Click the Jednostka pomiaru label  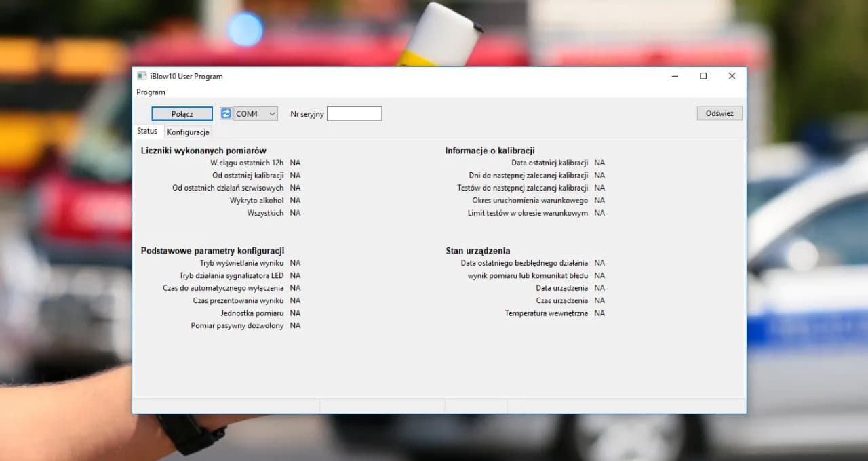click(252, 313)
